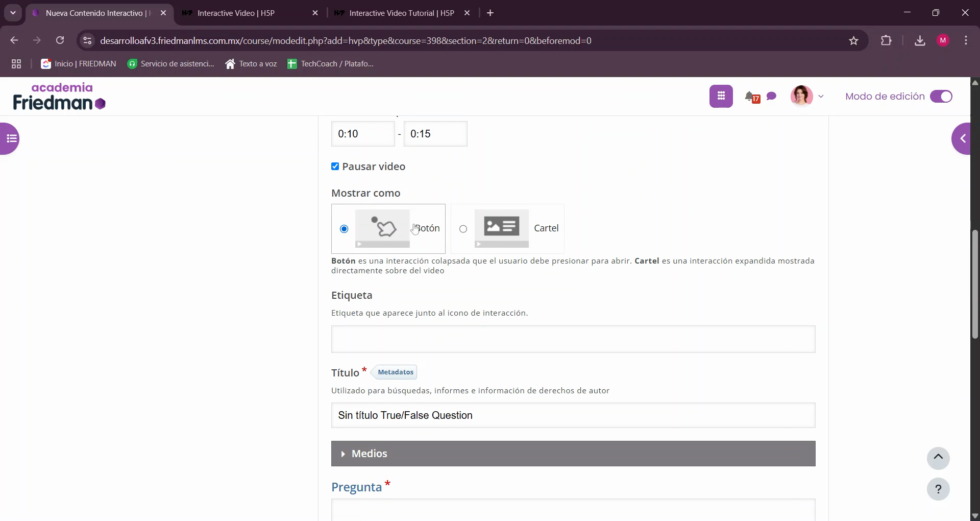Uncheck the Pausar video checkbox
Viewport: 980px width, 521px height.
335,167
